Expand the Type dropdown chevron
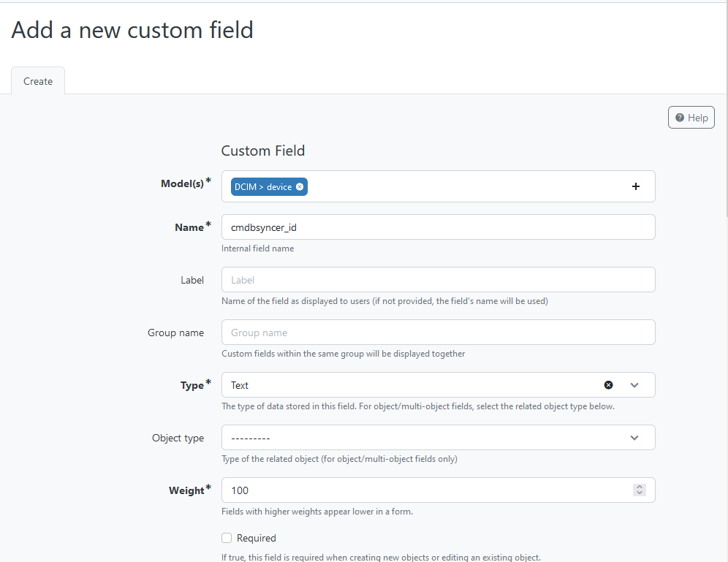 (x=634, y=385)
